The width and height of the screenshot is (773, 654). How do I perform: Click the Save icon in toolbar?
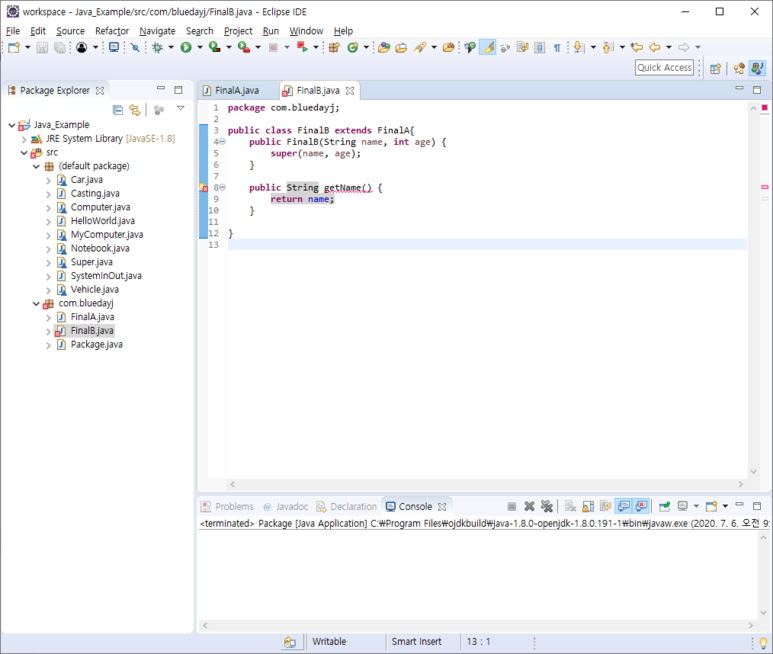tap(42, 47)
